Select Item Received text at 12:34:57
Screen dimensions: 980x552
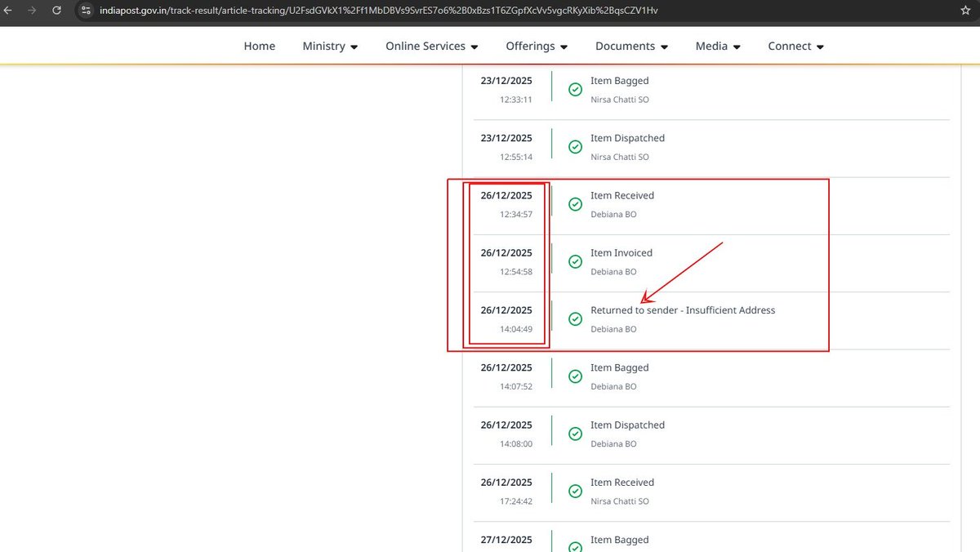[622, 196]
